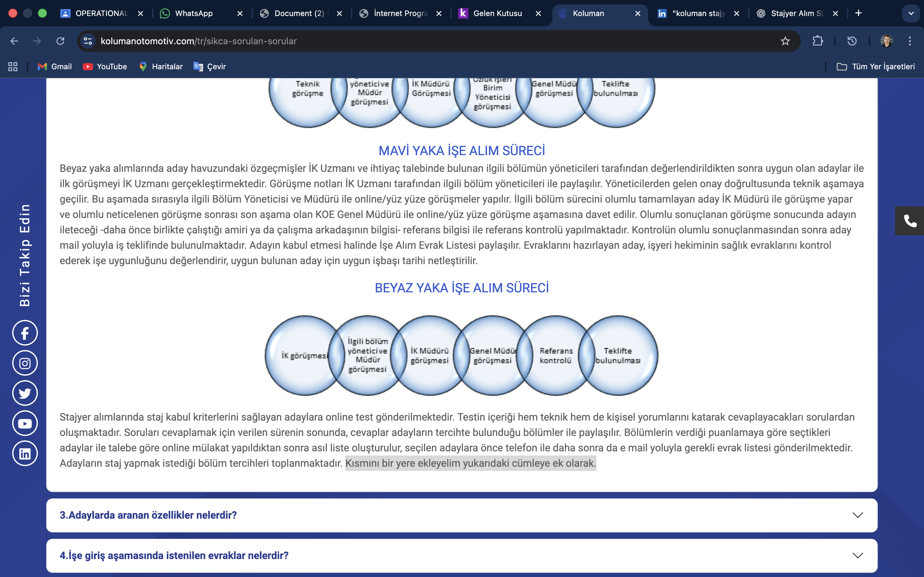Open the Tüm Yer İşaretleri folder
924x577 pixels.
tap(876, 66)
